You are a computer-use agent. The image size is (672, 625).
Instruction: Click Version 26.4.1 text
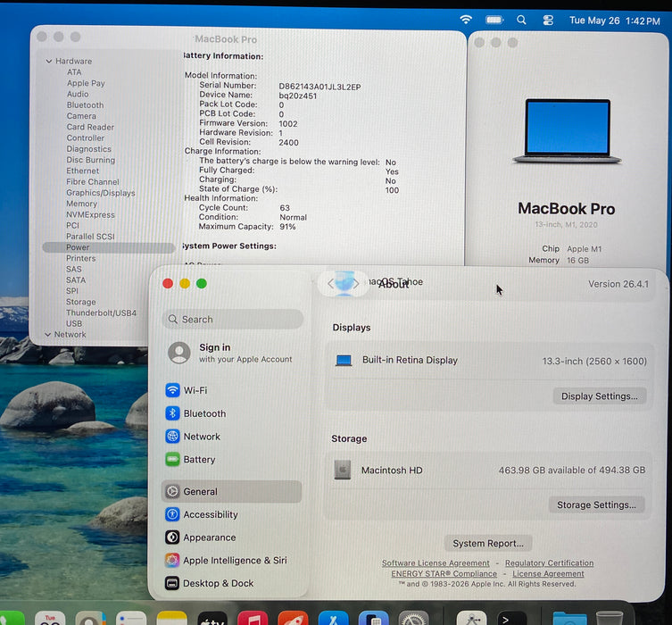[x=618, y=284]
